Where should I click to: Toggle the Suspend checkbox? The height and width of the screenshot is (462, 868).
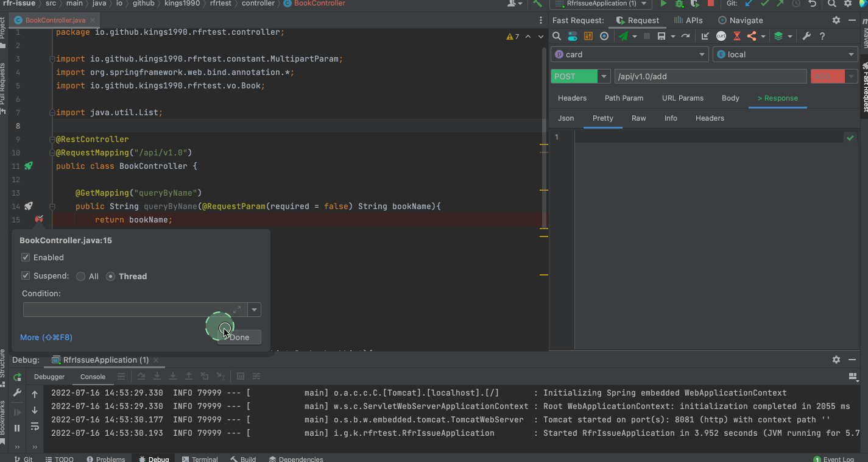tap(26, 276)
